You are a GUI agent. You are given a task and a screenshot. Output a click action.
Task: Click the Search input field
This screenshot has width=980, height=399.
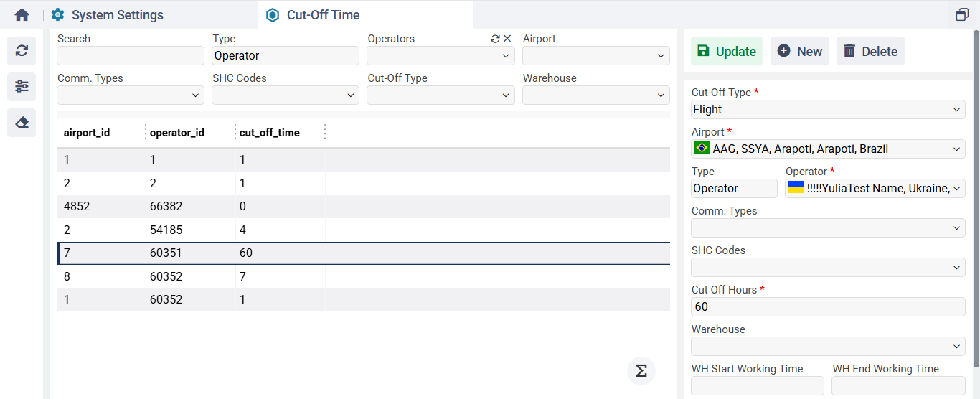131,56
